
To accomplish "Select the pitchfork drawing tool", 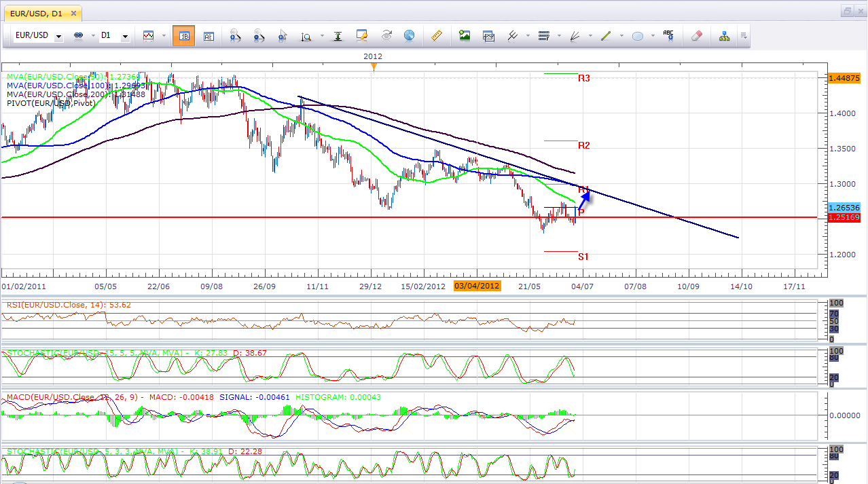I will (513, 35).
